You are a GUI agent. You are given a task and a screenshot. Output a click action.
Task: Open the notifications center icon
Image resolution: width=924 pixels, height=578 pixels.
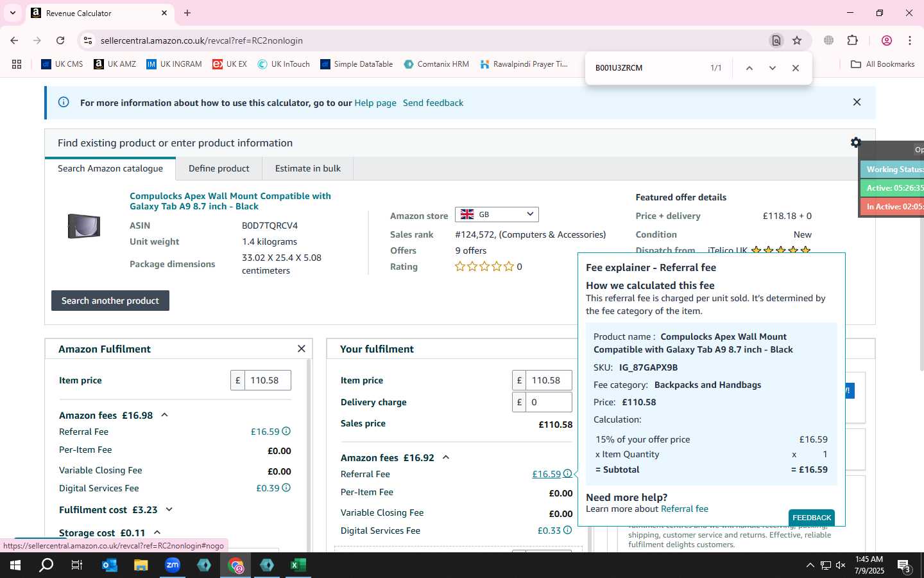(904, 566)
